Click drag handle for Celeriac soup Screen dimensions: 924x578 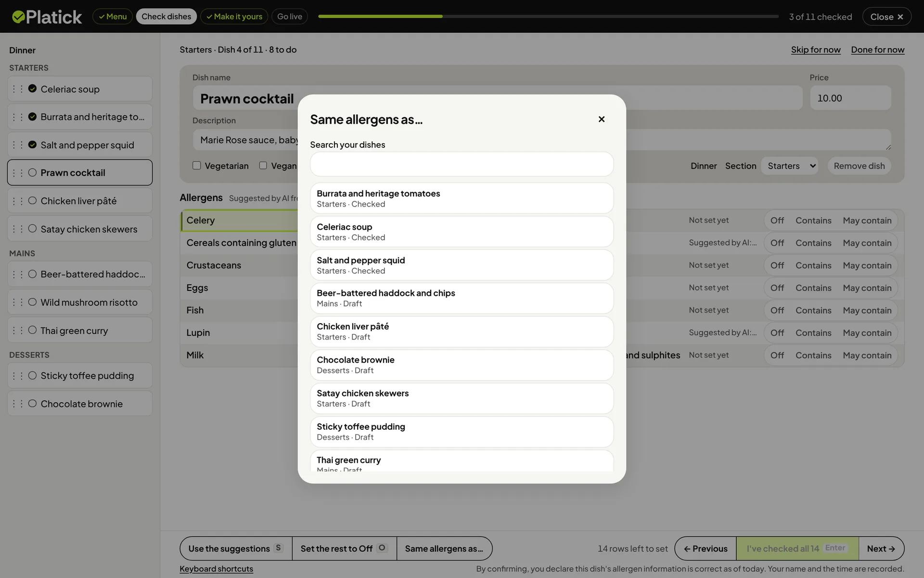click(x=17, y=89)
